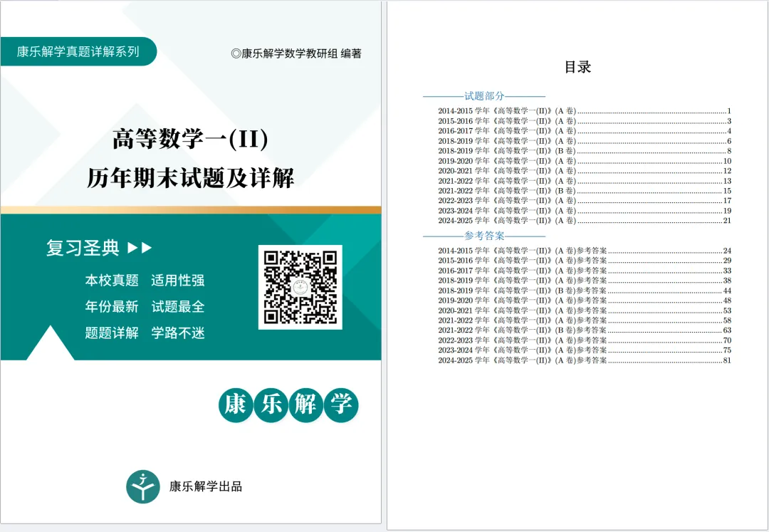This screenshot has height=532, width=769.
Task: Click the gold divider stripe on the cover
Action: [x=192, y=209]
